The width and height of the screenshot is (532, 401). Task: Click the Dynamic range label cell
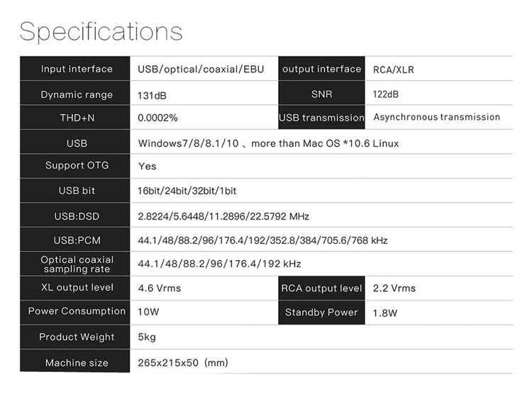76,94
